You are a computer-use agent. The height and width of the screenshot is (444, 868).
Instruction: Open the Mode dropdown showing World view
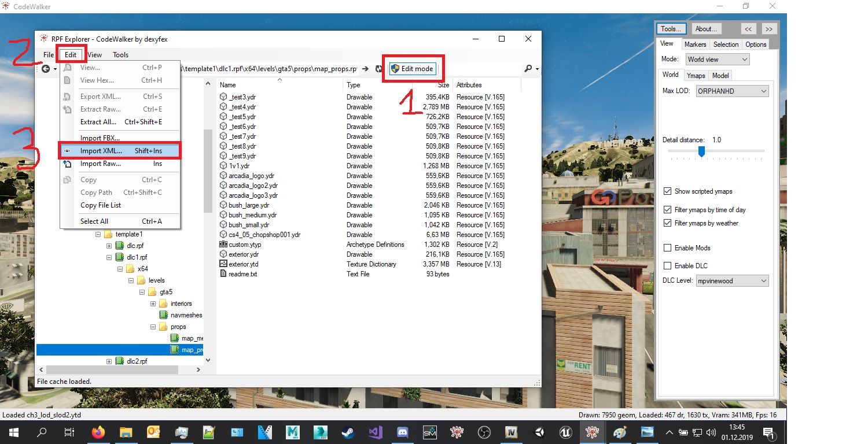click(717, 59)
